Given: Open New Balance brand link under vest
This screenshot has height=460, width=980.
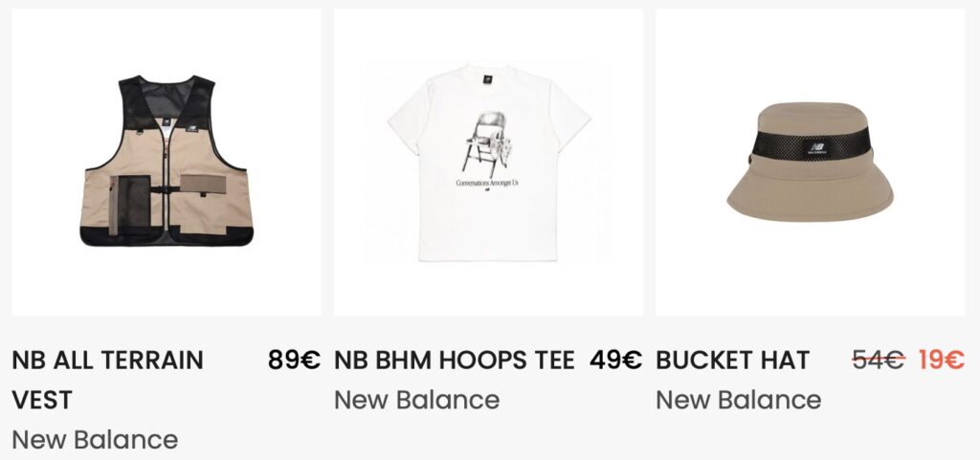Looking at the screenshot, I should click(95, 440).
